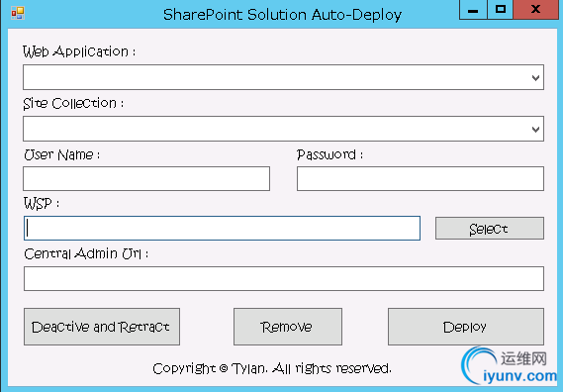Image resolution: width=563 pixels, height=392 pixels.
Task: Click the Central Admin Url label
Action: [x=86, y=254]
